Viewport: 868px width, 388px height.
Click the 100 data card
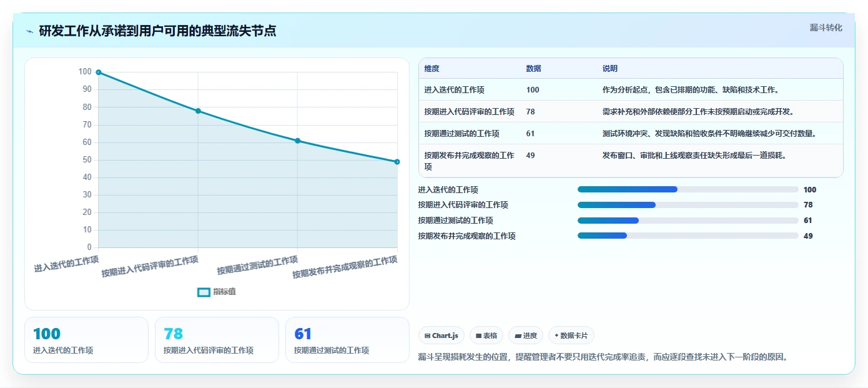pyautogui.click(x=86, y=340)
